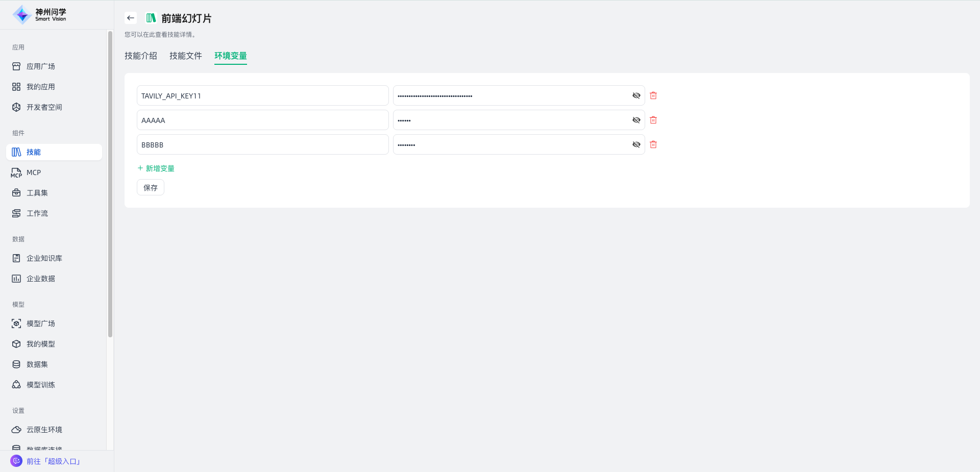Add a variable with 新增变量
Image resolution: width=980 pixels, height=472 pixels.
pos(156,168)
